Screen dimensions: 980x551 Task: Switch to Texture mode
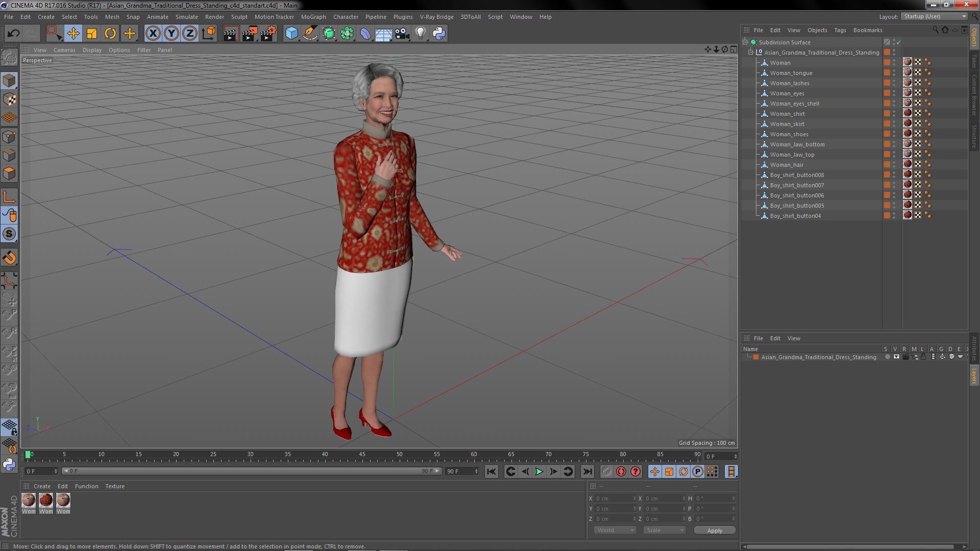click(9, 99)
